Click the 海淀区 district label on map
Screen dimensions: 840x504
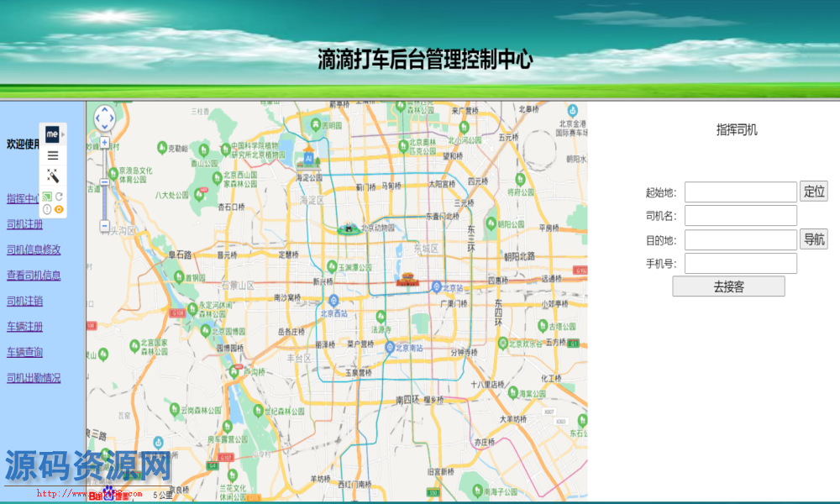(x=312, y=200)
